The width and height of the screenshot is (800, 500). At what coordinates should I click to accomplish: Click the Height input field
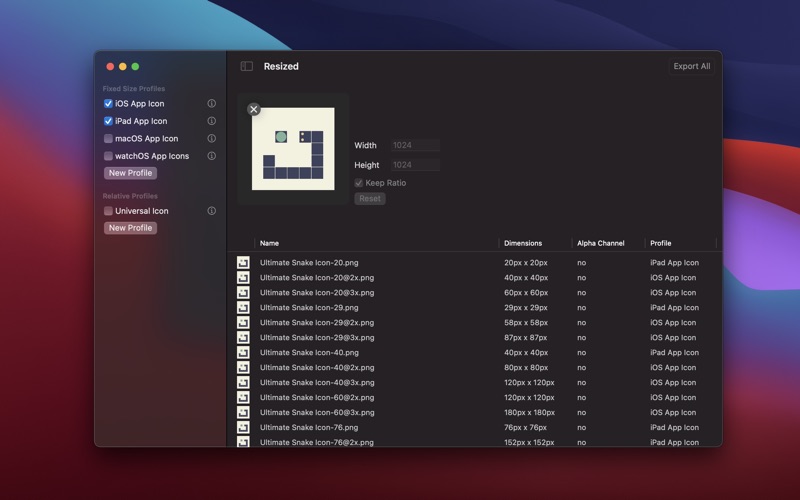(415, 165)
